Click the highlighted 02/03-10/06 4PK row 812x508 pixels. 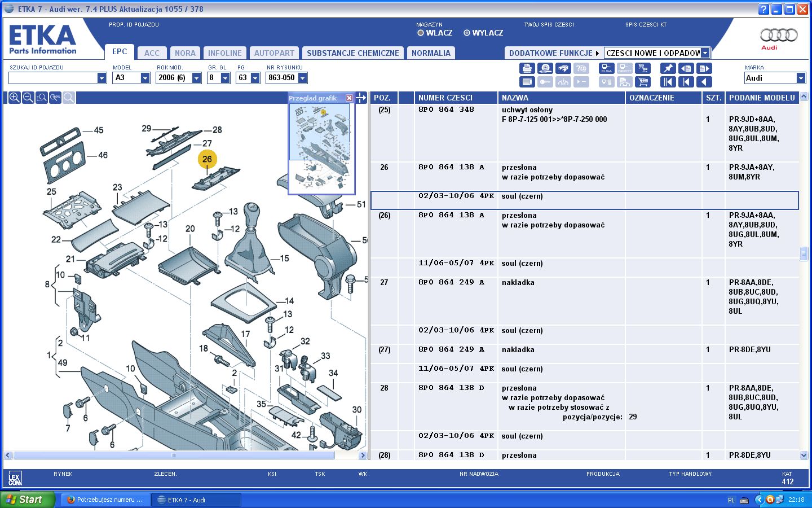tap(584, 200)
